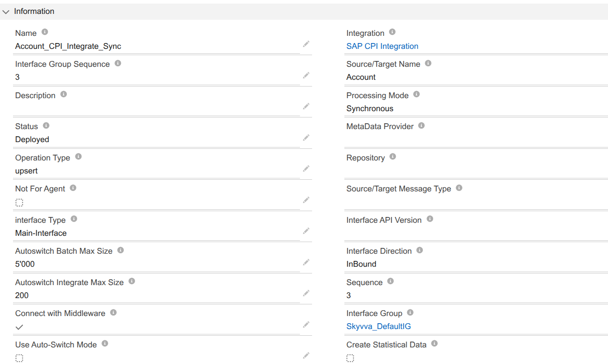
Task: Click the 200 integrate max size value
Action: tap(22, 295)
